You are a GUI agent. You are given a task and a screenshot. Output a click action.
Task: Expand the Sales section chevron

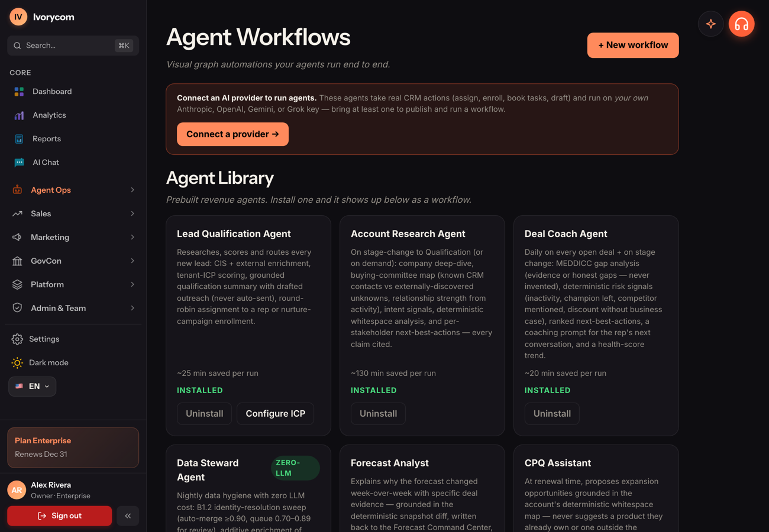point(133,214)
